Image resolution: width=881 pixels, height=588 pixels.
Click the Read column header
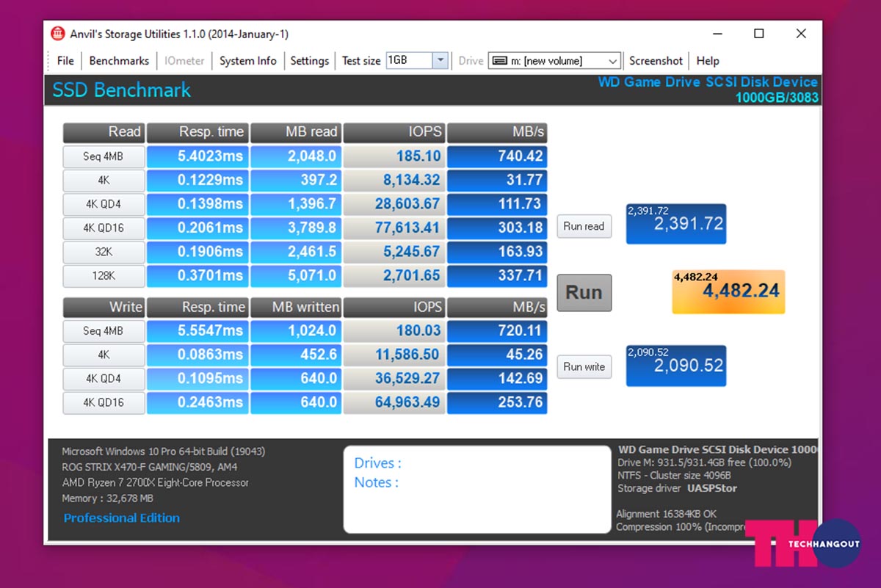tap(104, 132)
